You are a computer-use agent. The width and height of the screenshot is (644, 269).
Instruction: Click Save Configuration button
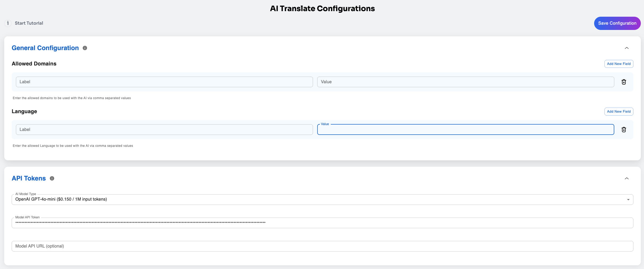[617, 23]
